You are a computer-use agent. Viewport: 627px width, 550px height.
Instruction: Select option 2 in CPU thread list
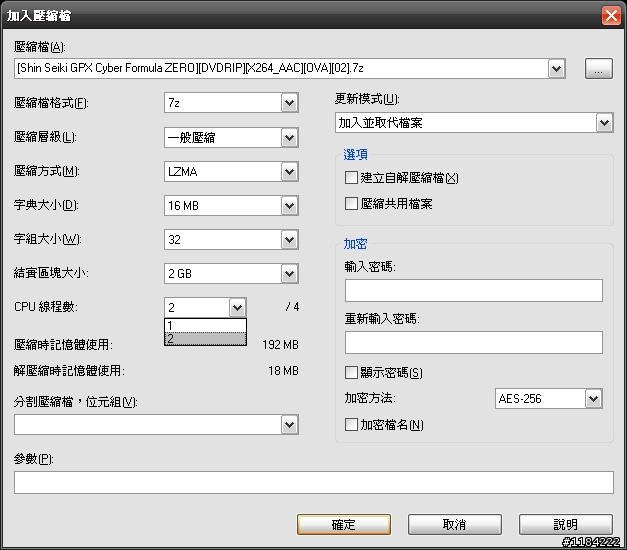point(205,339)
